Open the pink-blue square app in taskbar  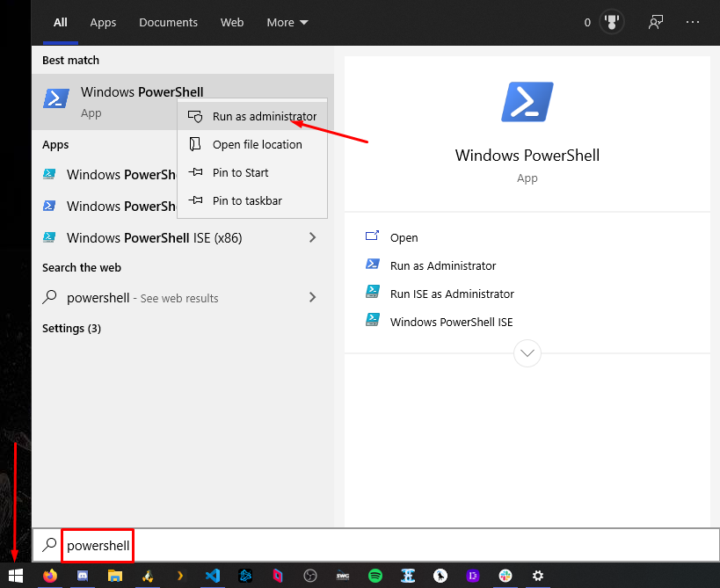coord(278,576)
